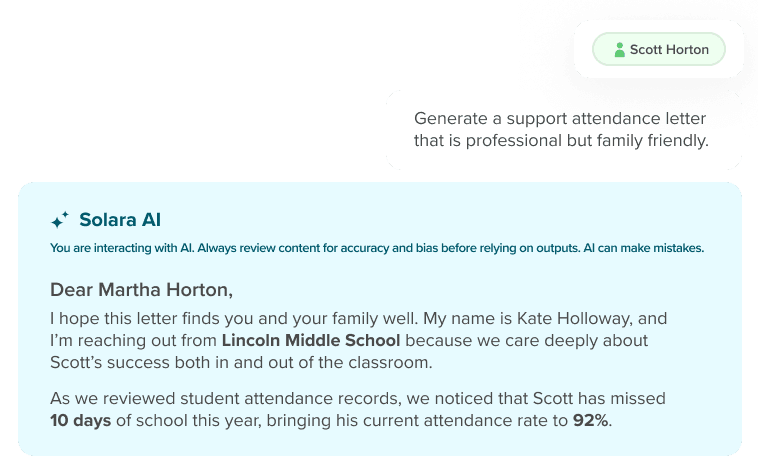The image size is (758, 474).
Task: Select the "Generate a support attendance letter" line
Action: tap(560, 118)
